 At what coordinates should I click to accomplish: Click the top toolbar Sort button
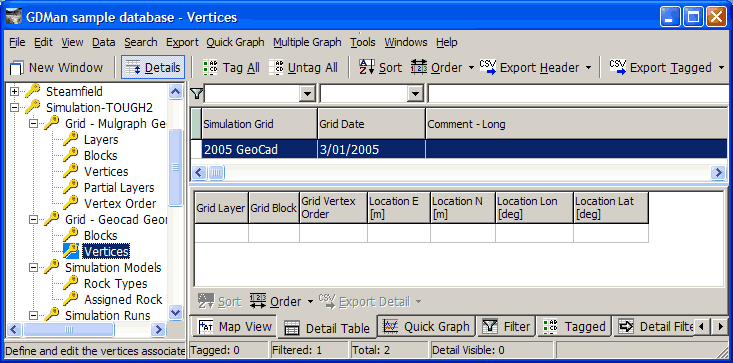[381, 68]
